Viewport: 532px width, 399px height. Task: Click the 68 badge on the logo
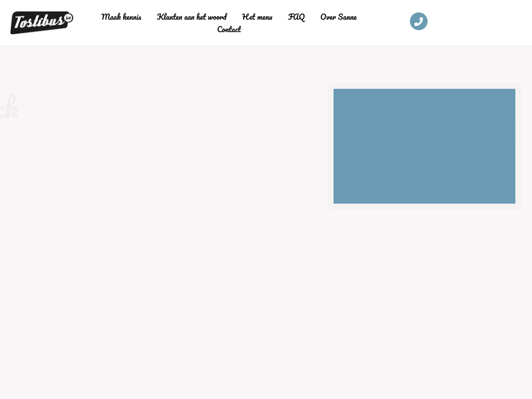click(x=68, y=18)
